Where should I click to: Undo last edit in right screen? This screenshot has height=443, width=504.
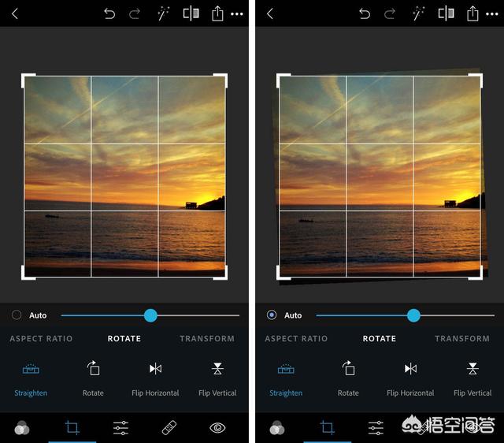pyautogui.click(x=365, y=14)
